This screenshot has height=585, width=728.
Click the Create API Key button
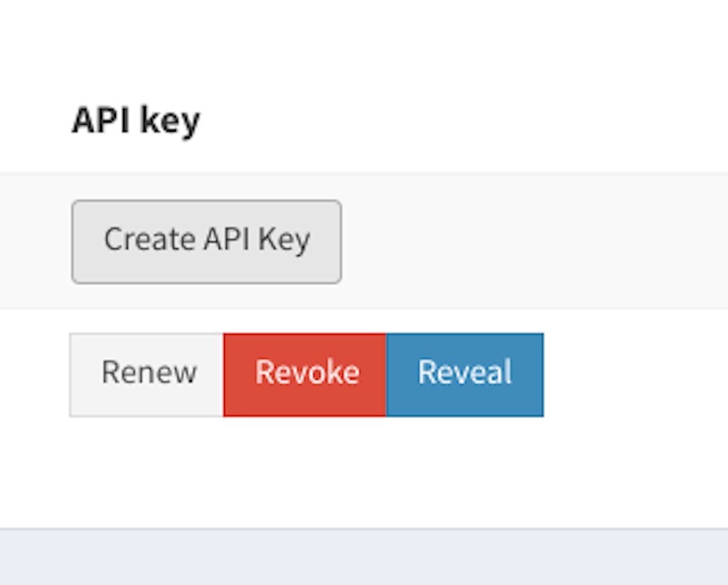[206, 241]
